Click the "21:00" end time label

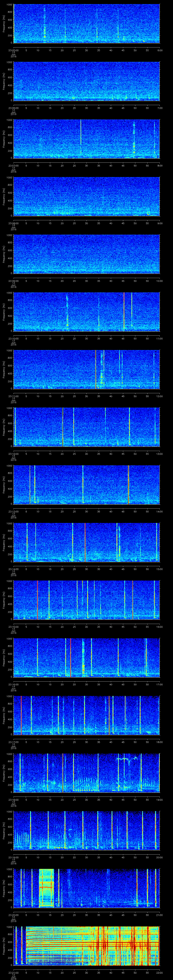click(160, 915)
